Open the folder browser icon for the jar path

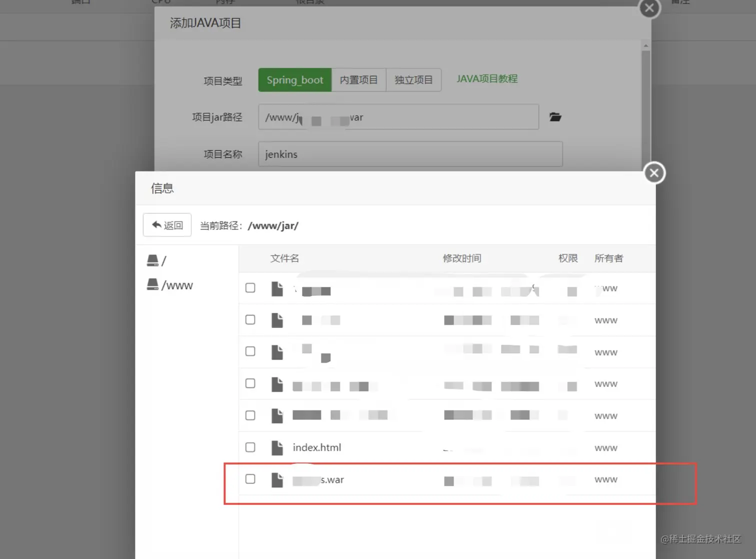(555, 117)
